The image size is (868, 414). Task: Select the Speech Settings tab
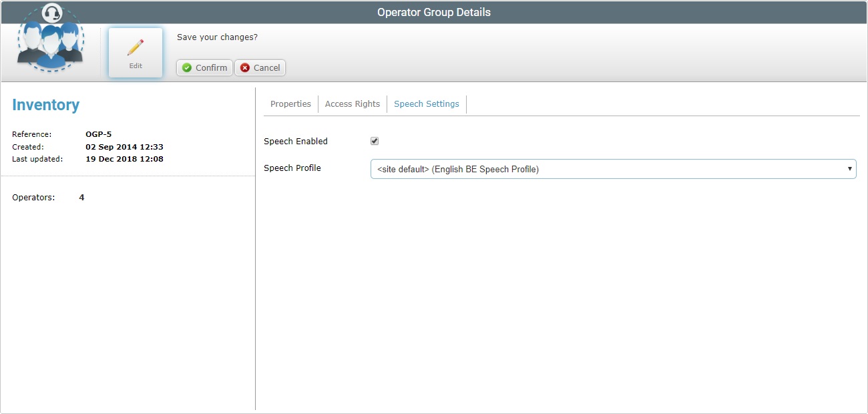pyautogui.click(x=426, y=103)
